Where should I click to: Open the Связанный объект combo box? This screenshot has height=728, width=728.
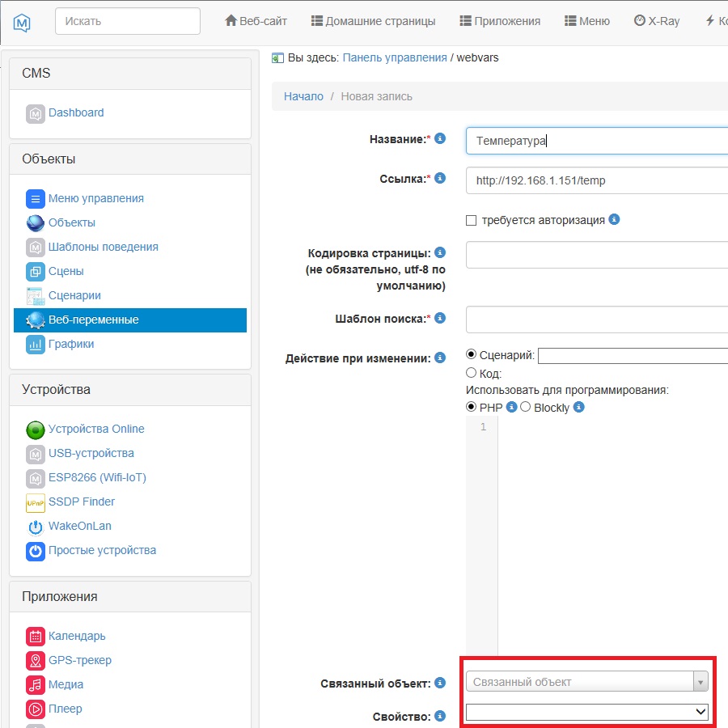point(587,682)
